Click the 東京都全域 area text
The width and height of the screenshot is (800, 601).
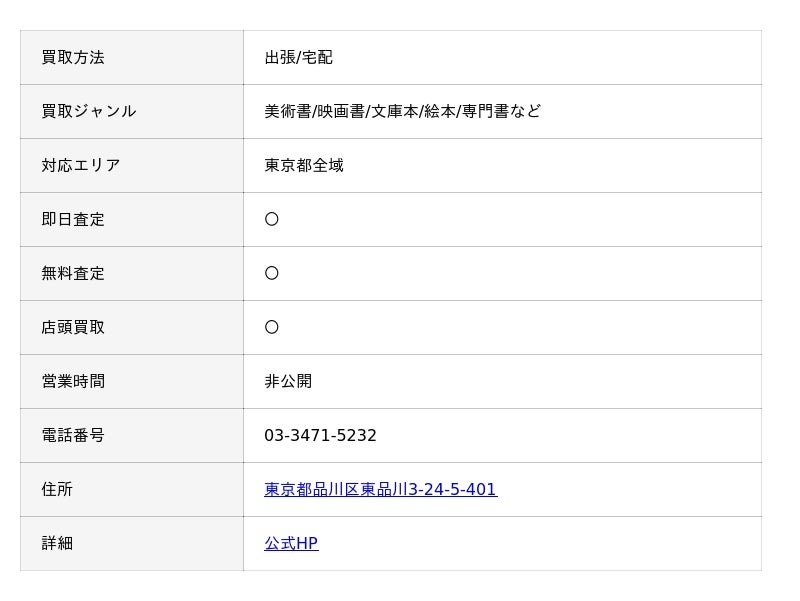pyautogui.click(x=304, y=165)
